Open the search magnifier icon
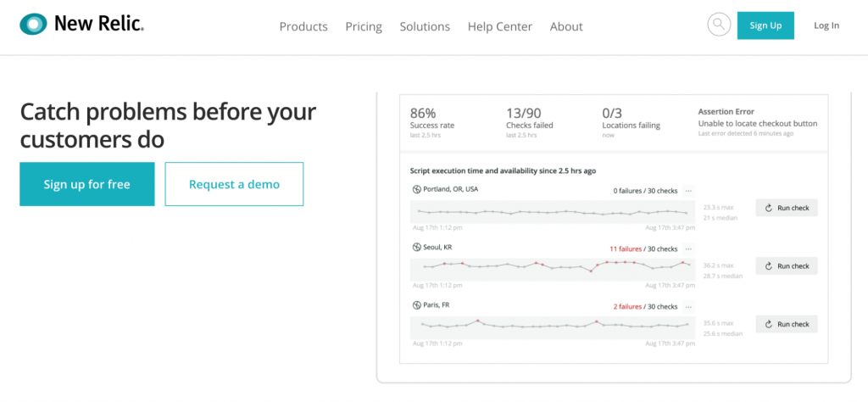Viewport: 868px width, 402px height. click(719, 25)
